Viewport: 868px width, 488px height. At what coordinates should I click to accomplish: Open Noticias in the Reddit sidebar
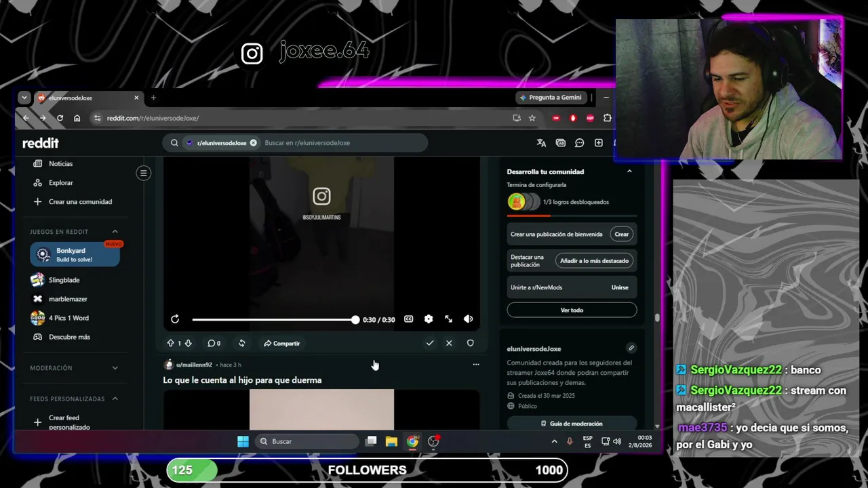60,163
